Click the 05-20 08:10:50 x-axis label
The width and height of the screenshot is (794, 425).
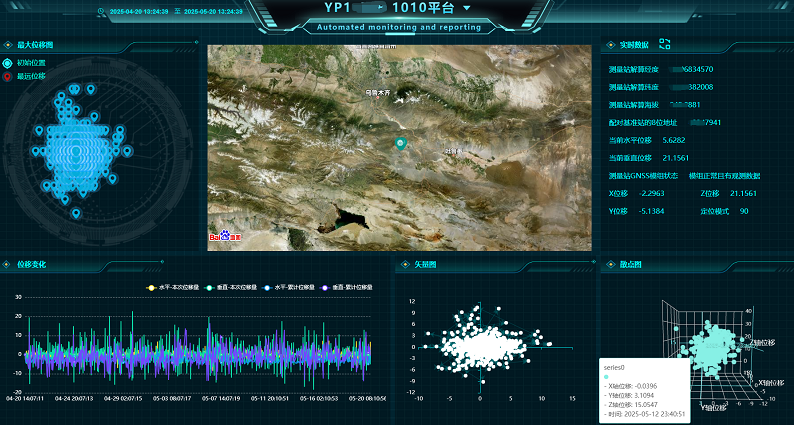(x=367, y=399)
